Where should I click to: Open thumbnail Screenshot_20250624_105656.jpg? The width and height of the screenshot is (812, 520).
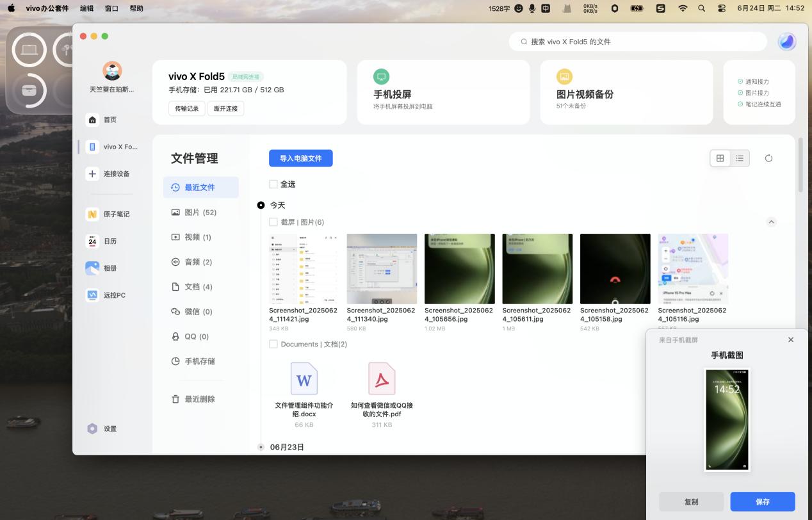[x=460, y=269]
